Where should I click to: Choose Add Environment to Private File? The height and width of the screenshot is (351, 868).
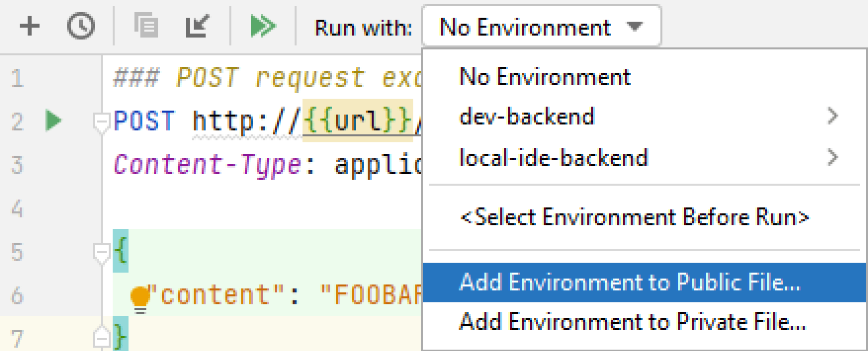point(632,323)
